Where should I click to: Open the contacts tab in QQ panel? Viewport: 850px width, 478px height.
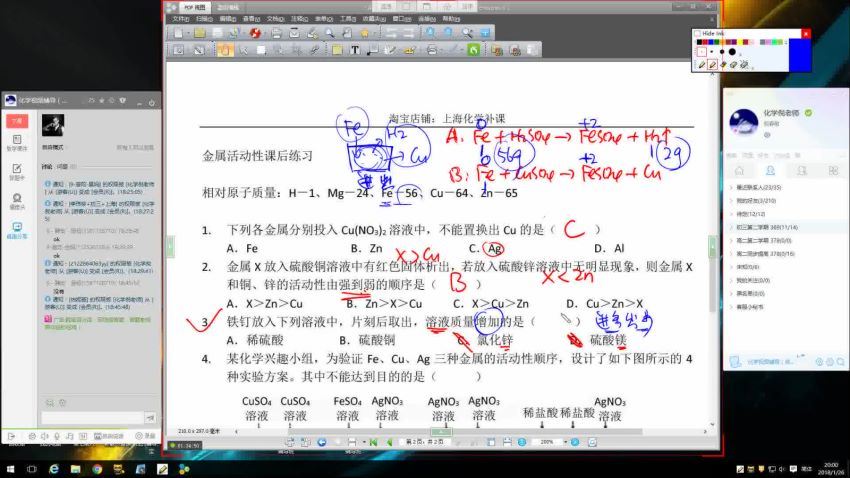point(768,171)
